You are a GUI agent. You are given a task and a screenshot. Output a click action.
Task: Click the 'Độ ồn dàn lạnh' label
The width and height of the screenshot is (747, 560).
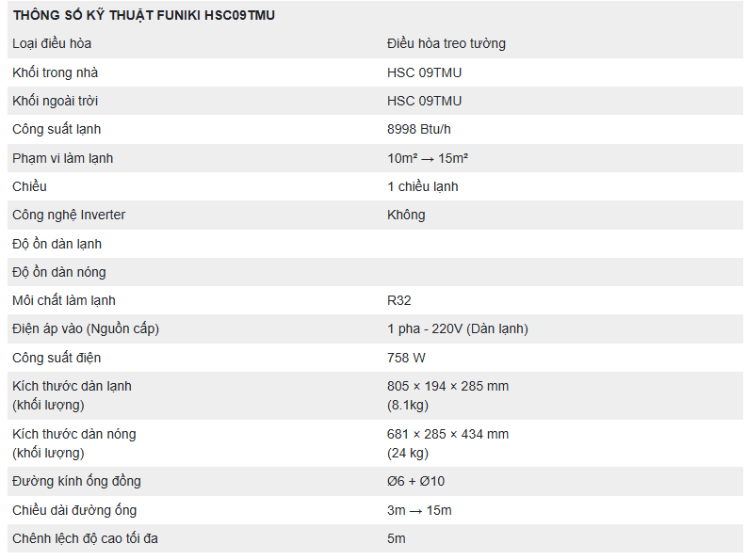click(x=57, y=244)
